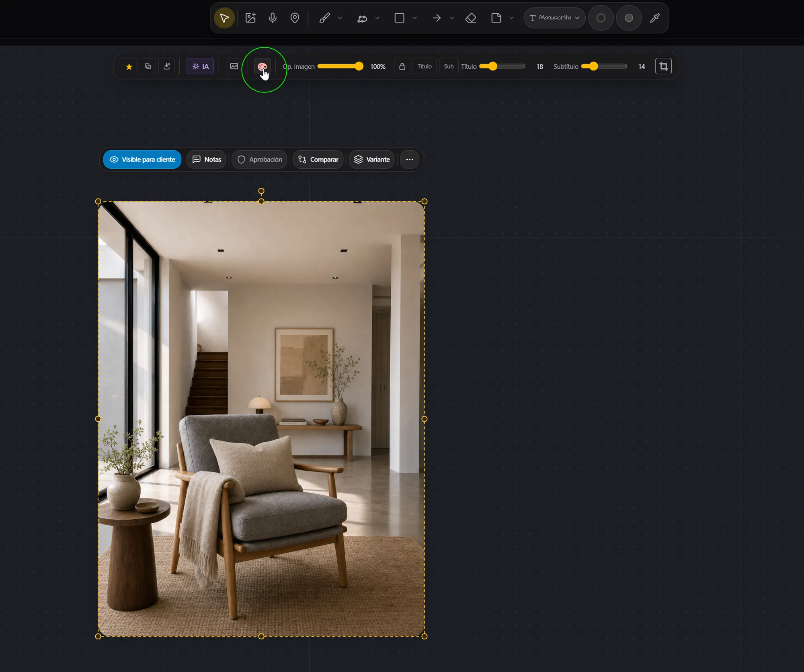The image size is (804, 672).
Task: Toggle the Aprobación shield button
Action: pyautogui.click(x=259, y=160)
